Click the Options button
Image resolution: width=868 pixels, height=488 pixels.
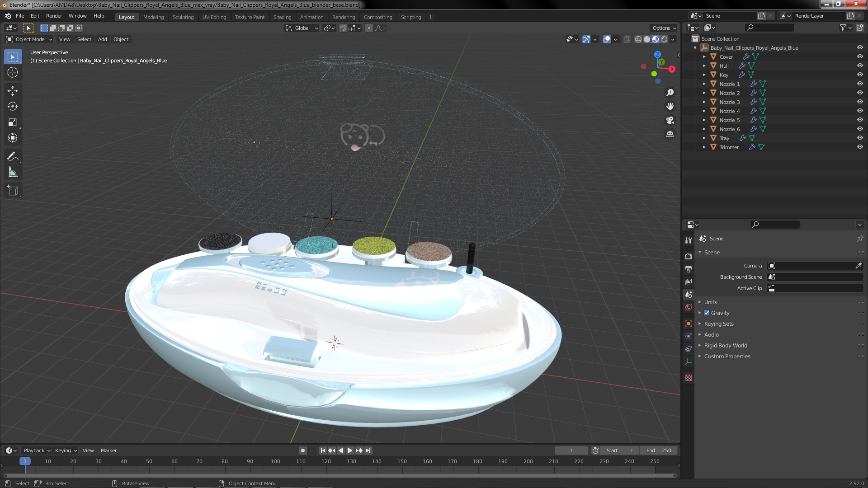click(664, 28)
